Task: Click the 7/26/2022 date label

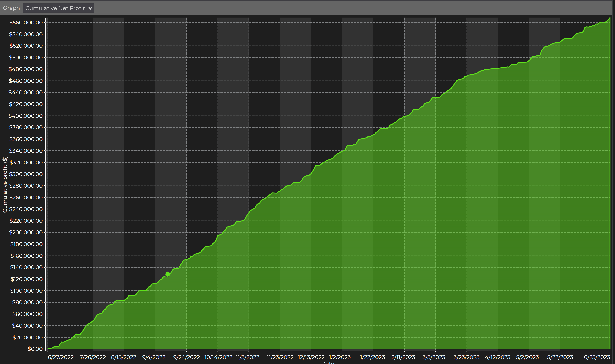Action: (x=93, y=357)
